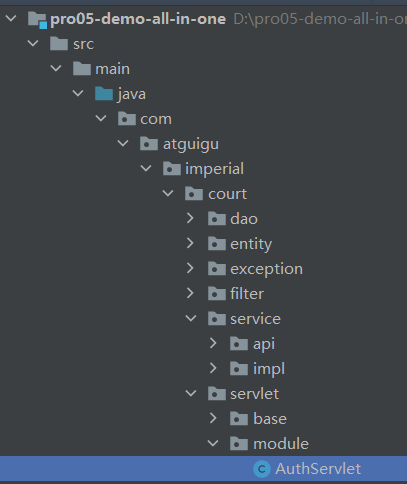
Task: Collapse the project root node chevron
Action: [x=11, y=18]
